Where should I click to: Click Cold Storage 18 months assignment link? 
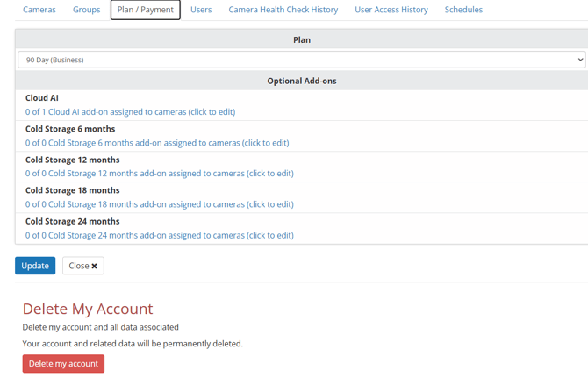coord(159,204)
